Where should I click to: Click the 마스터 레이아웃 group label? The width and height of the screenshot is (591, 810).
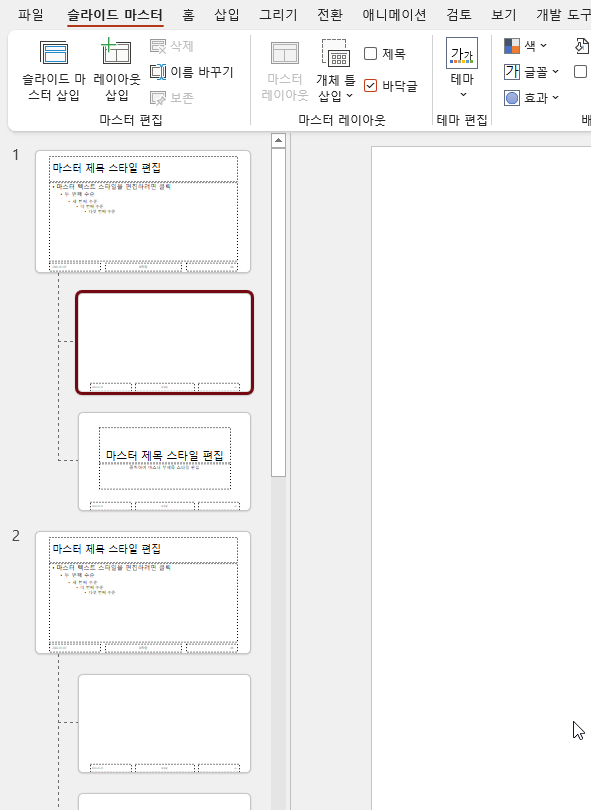(341, 120)
